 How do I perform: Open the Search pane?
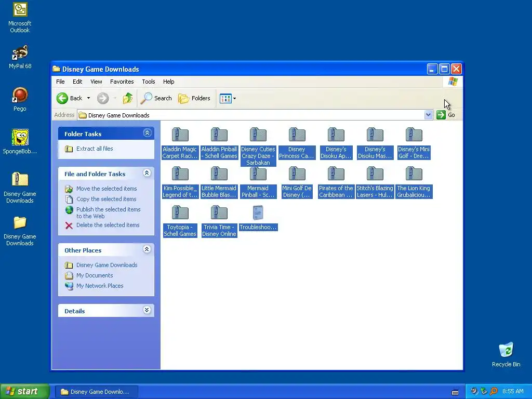pos(156,98)
